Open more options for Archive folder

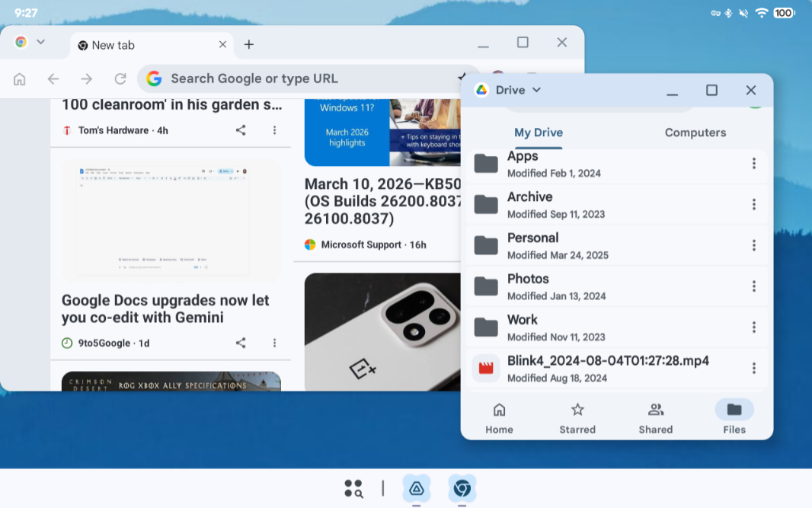click(x=753, y=205)
